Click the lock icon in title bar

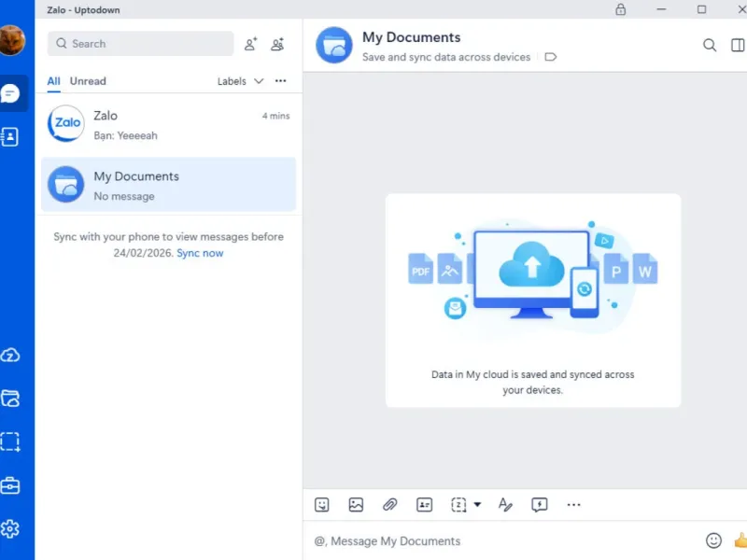[x=620, y=9]
